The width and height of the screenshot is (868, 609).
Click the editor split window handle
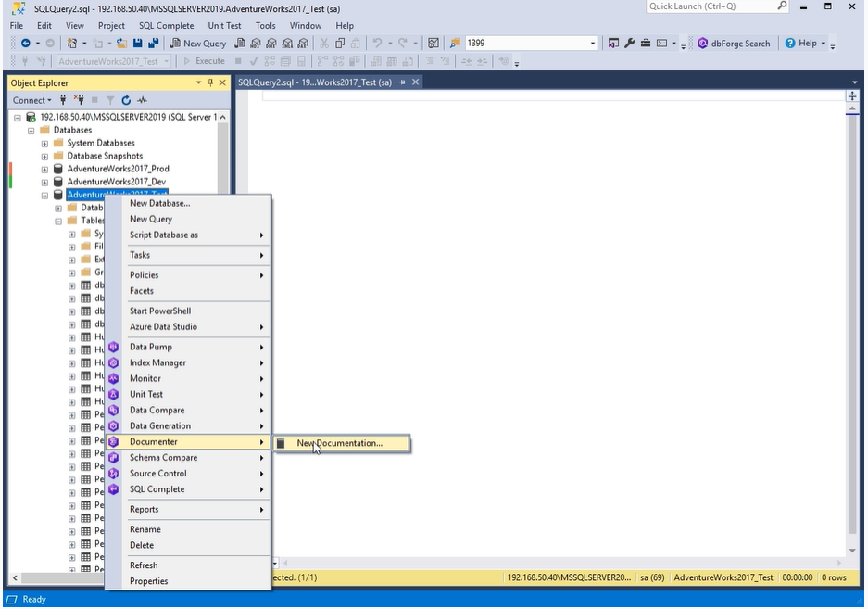tap(852, 95)
